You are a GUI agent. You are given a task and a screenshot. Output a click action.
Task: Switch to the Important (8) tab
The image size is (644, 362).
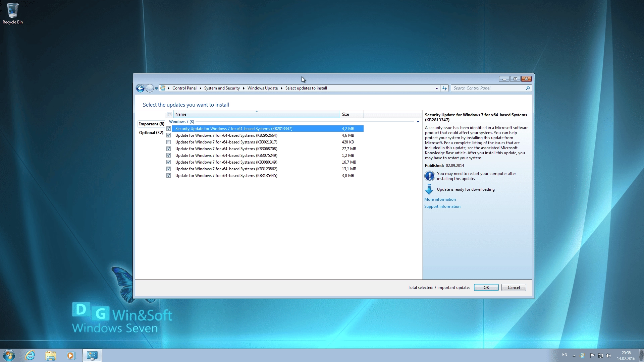152,124
